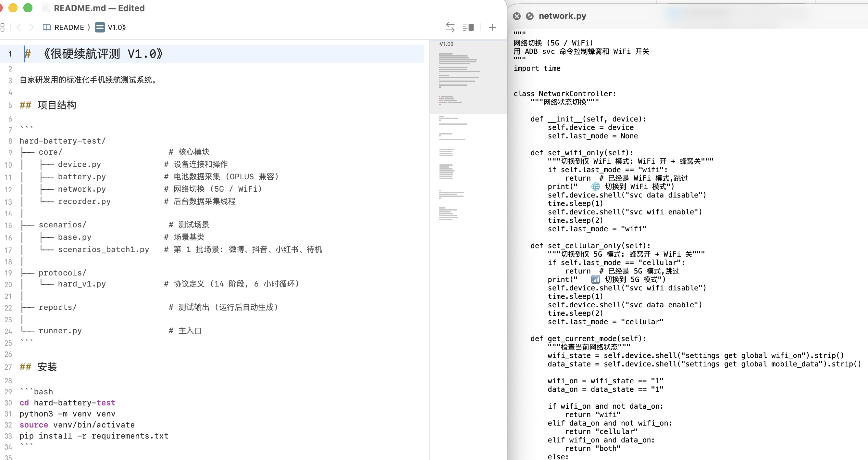
Task: Toggle the minimap editor options icon
Action: click(468, 27)
